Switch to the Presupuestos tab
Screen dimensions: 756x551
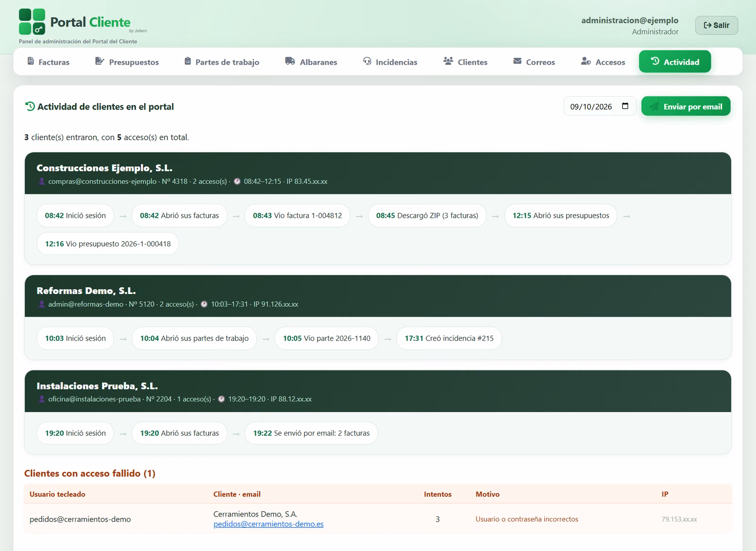[127, 62]
